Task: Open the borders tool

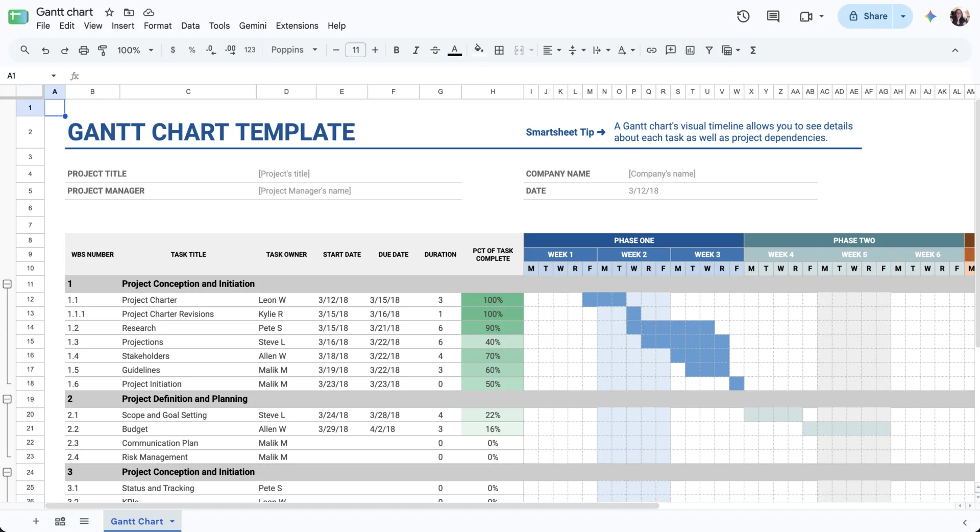Action: 499,50
